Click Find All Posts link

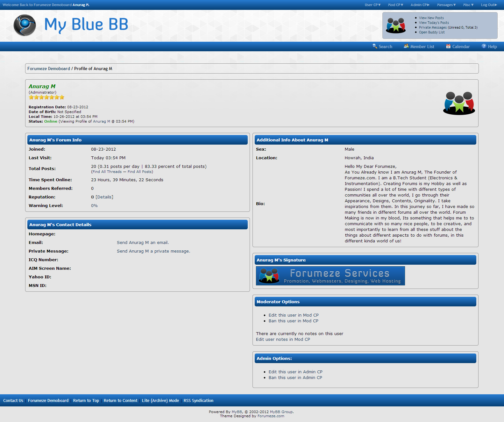(x=140, y=172)
